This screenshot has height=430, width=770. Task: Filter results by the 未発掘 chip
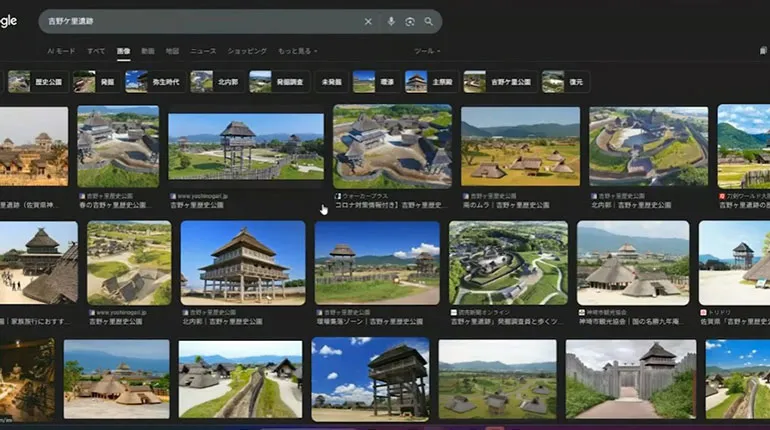pyautogui.click(x=331, y=82)
